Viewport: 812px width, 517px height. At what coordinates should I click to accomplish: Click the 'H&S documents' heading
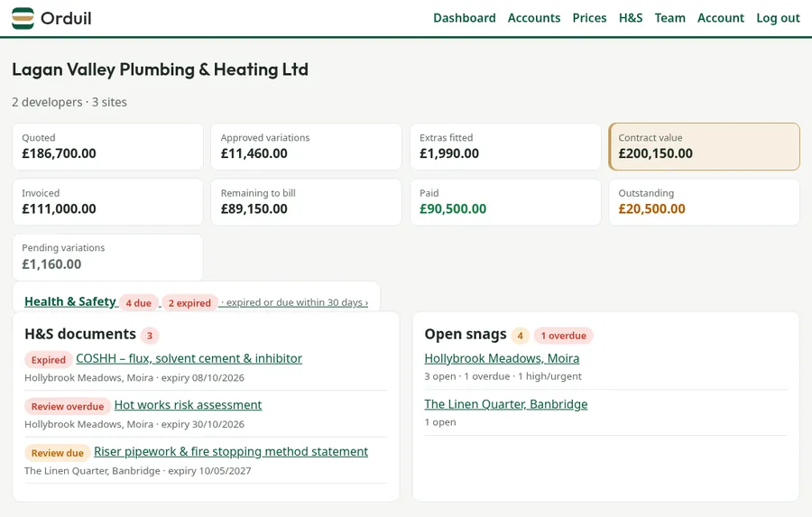click(79, 334)
